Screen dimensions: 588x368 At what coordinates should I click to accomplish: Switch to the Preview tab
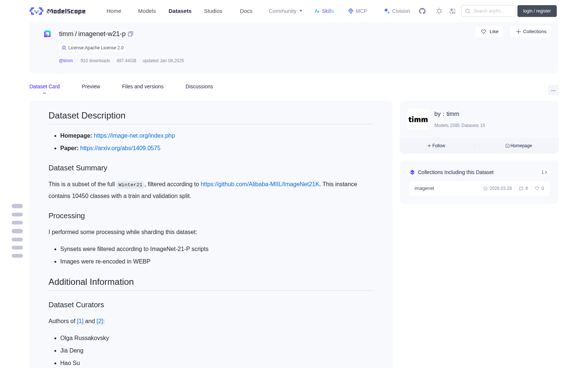tap(91, 86)
